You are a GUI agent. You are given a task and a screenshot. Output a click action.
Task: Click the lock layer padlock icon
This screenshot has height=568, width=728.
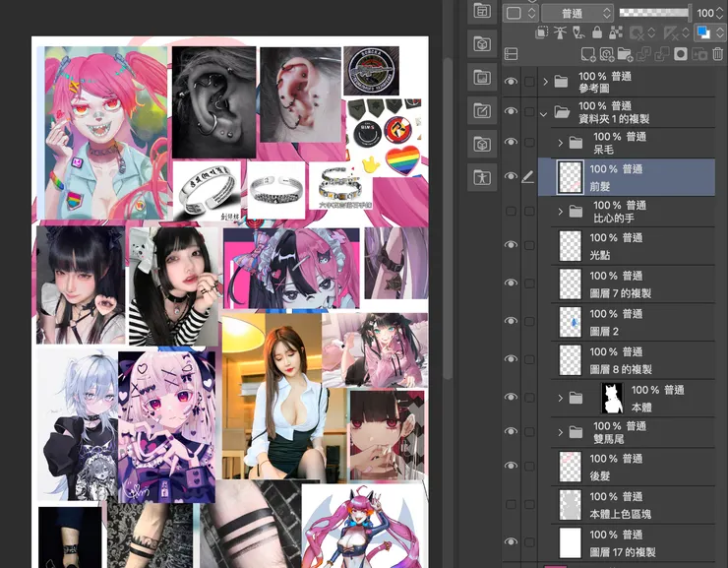[597, 32]
